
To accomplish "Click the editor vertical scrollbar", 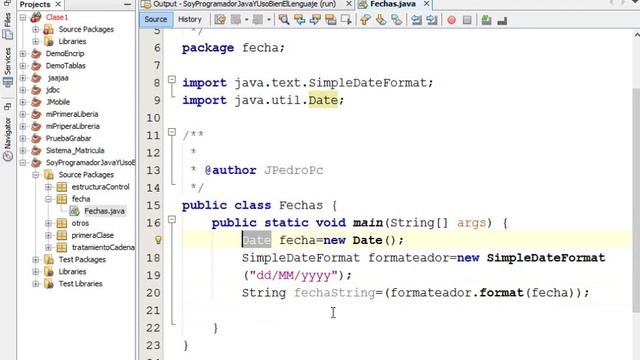I will point(636,200).
